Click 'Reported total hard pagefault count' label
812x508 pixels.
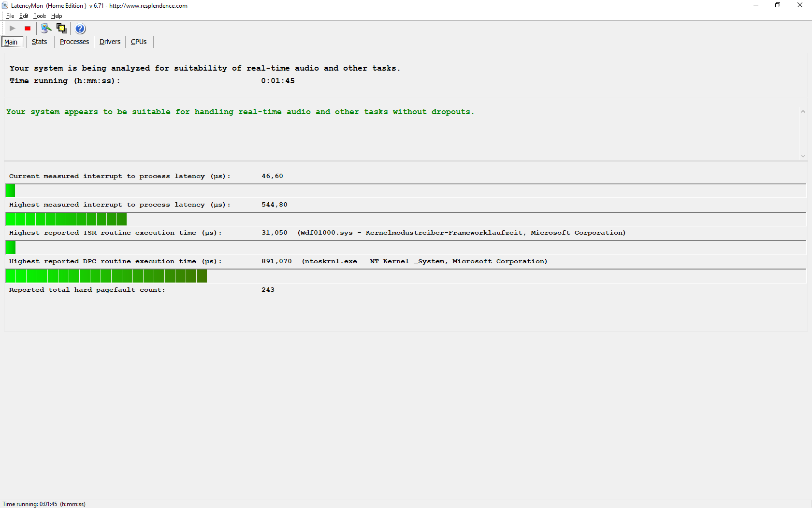coord(87,290)
